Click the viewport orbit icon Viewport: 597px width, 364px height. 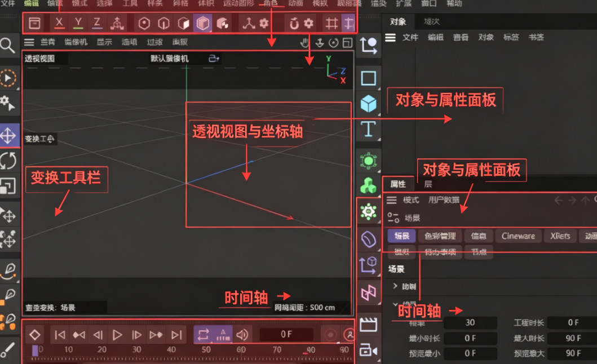(x=334, y=43)
